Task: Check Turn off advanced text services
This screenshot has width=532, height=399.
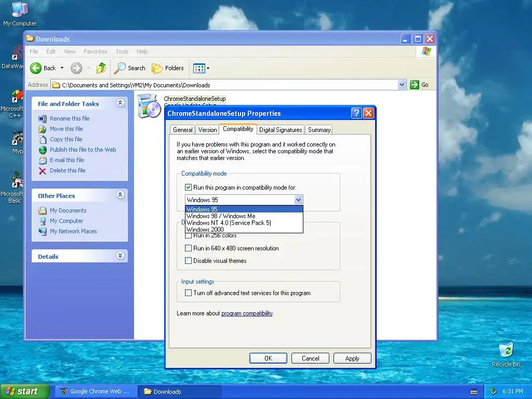Action: pos(188,293)
